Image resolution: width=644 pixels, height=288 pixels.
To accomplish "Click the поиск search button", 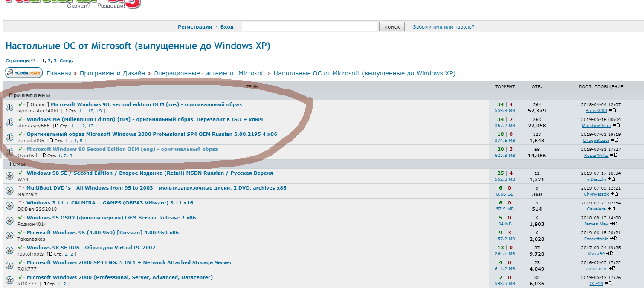I will (x=392, y=26).
